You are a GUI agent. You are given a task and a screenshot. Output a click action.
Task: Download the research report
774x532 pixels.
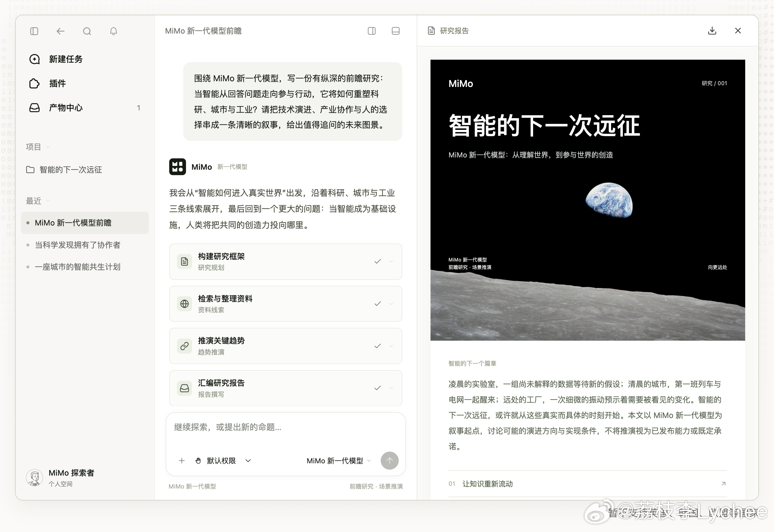712,31
